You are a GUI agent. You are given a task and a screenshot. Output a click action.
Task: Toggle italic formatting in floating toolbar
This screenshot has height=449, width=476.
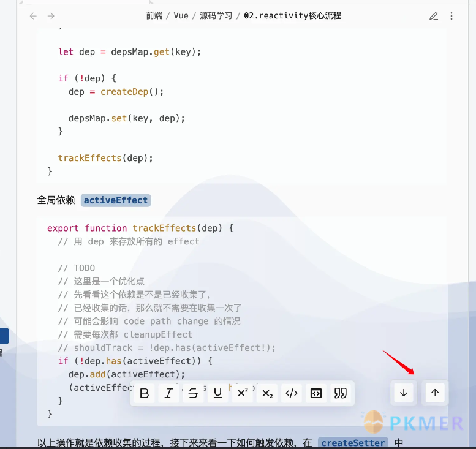click(x=168, y=393)
